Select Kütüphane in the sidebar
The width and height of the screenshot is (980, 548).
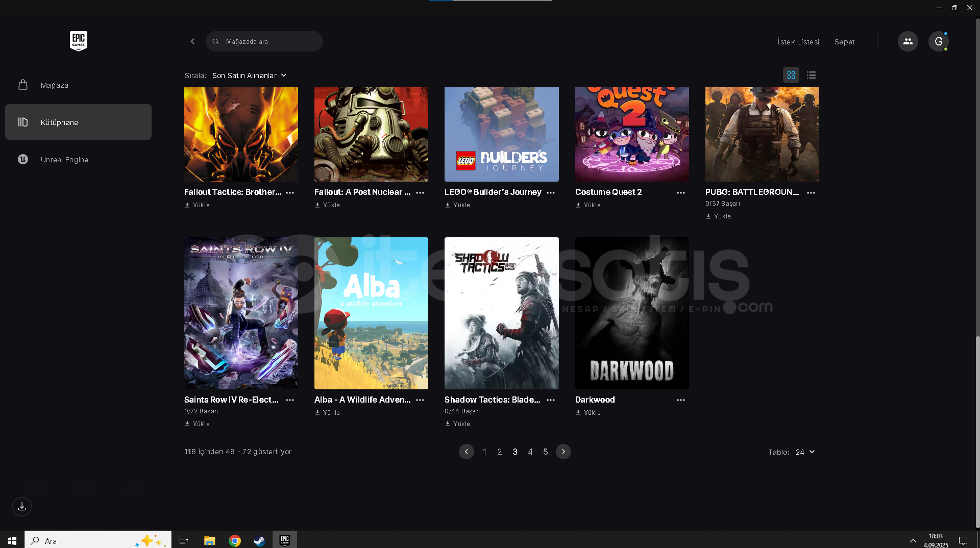tap(78, 122)
